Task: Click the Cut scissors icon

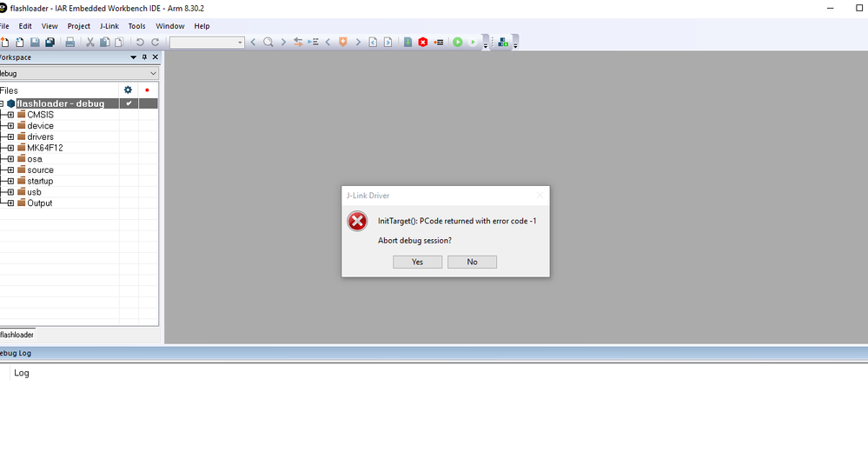Action: (x=89, y=42)
